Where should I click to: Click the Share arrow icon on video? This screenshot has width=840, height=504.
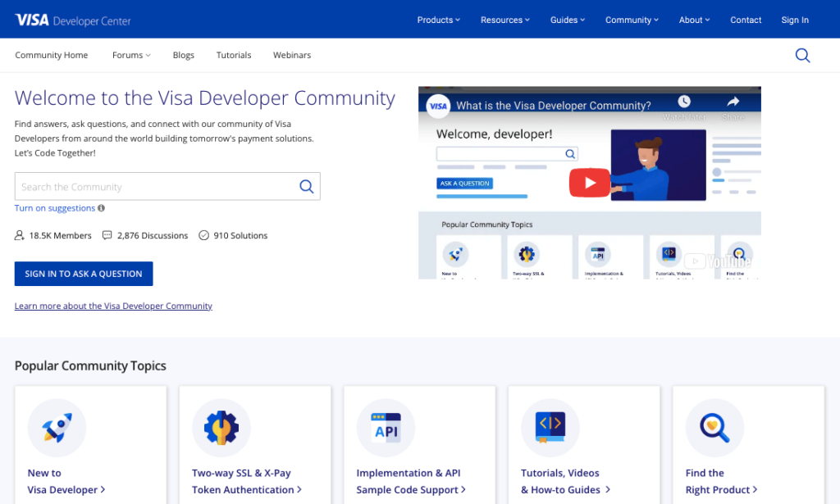[x=733, y=102]
